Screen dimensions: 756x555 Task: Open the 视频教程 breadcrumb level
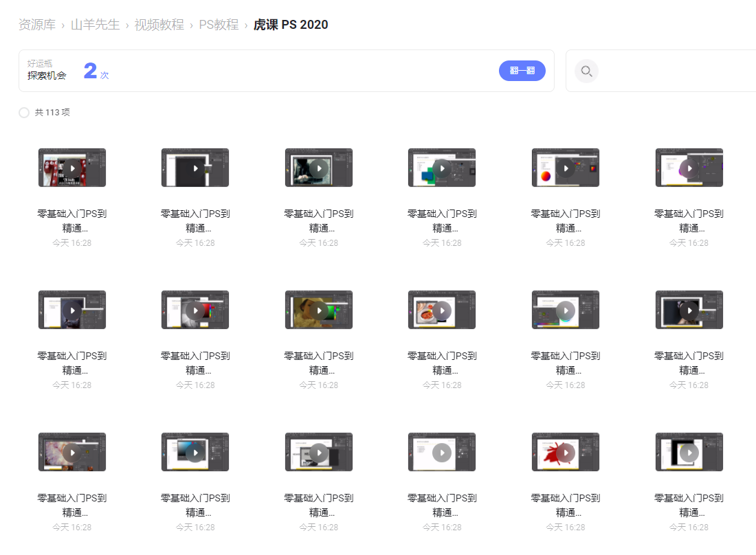[159, 25]
